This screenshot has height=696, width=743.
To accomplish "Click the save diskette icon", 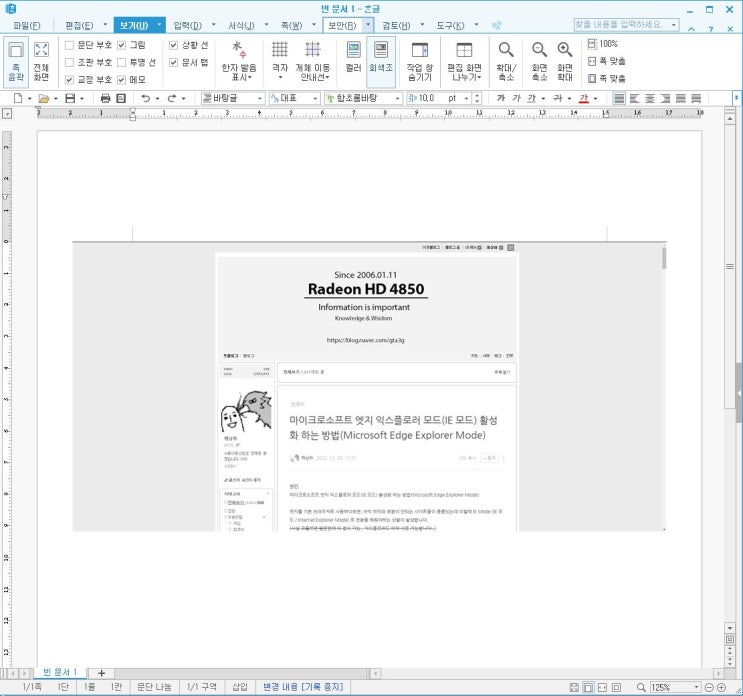I will [70, 98].
